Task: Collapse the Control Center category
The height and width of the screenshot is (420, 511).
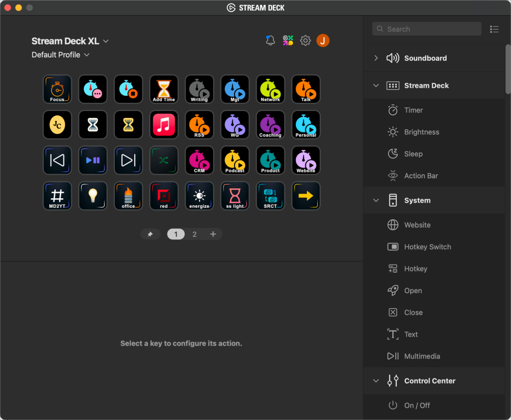Action: (x=376, y=381)
